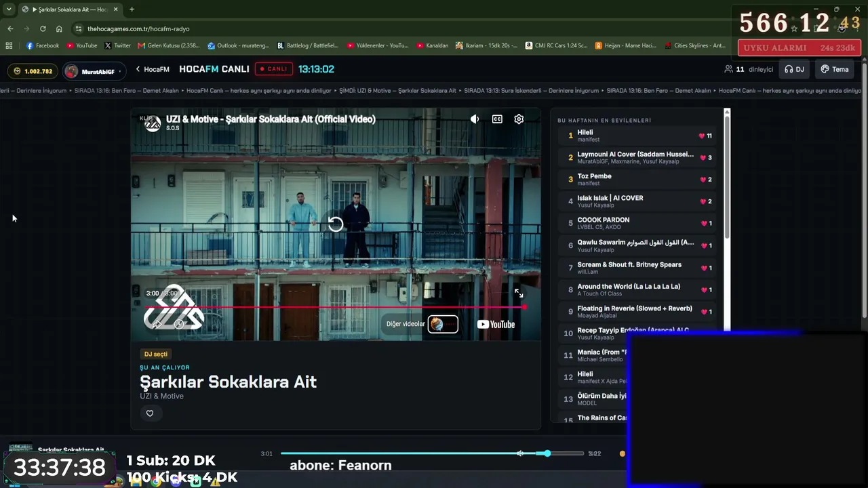The width and height of the screenshot is (868, 488).
Task: Open the Outlook bookmark
Action: click(238, 46)
